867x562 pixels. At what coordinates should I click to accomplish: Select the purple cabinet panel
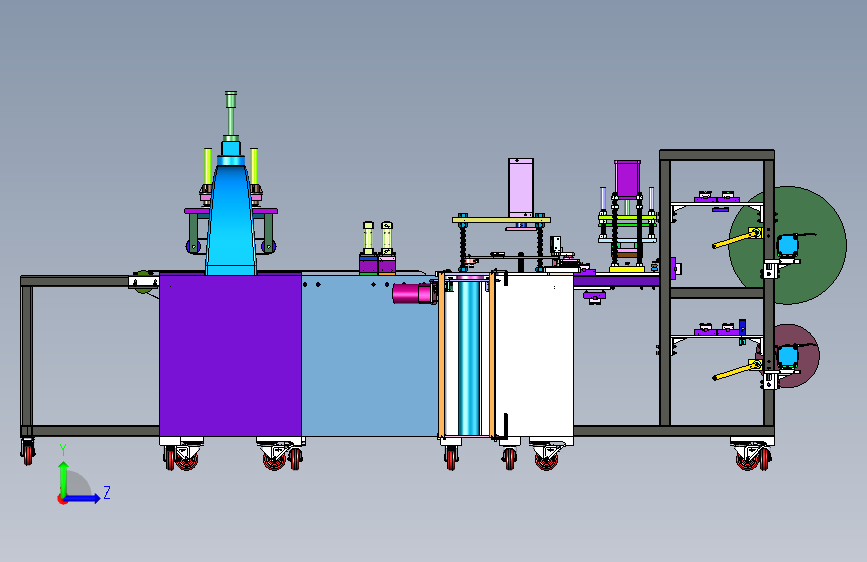point(230,355)
